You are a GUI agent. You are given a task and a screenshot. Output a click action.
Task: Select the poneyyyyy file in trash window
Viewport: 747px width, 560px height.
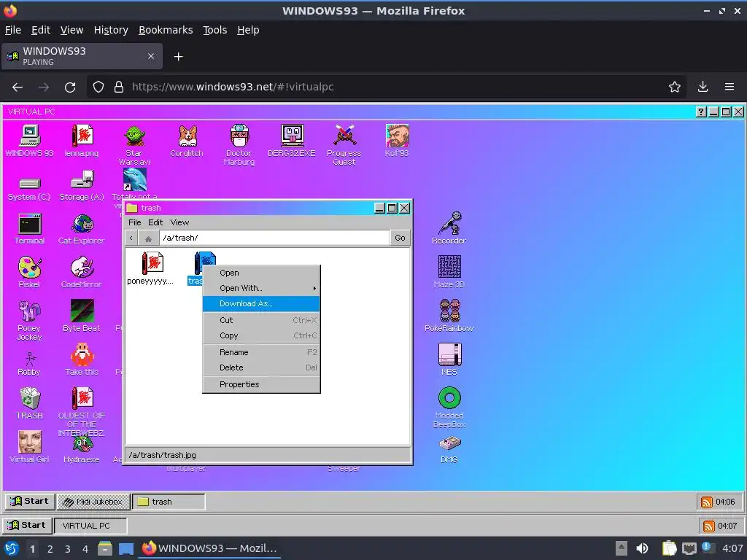(x=152, y=268)
